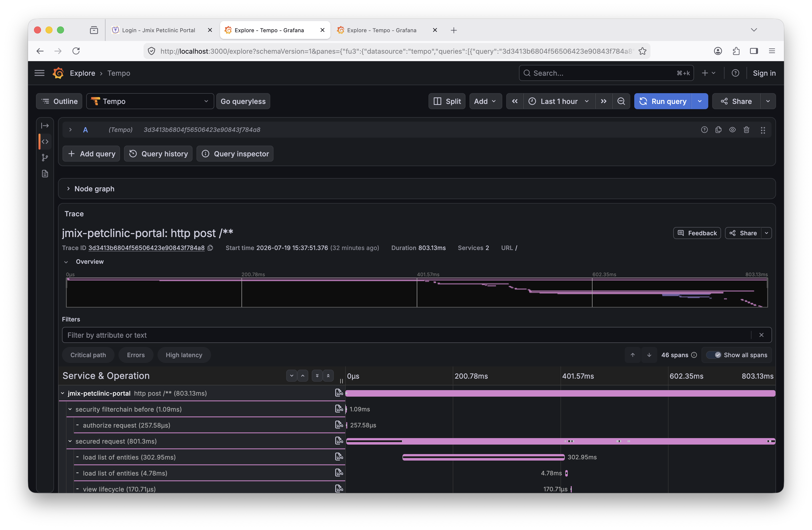Toggle the Critical path filter
Image resolution: width=812 pixels, height=530 pixels.
88,355
